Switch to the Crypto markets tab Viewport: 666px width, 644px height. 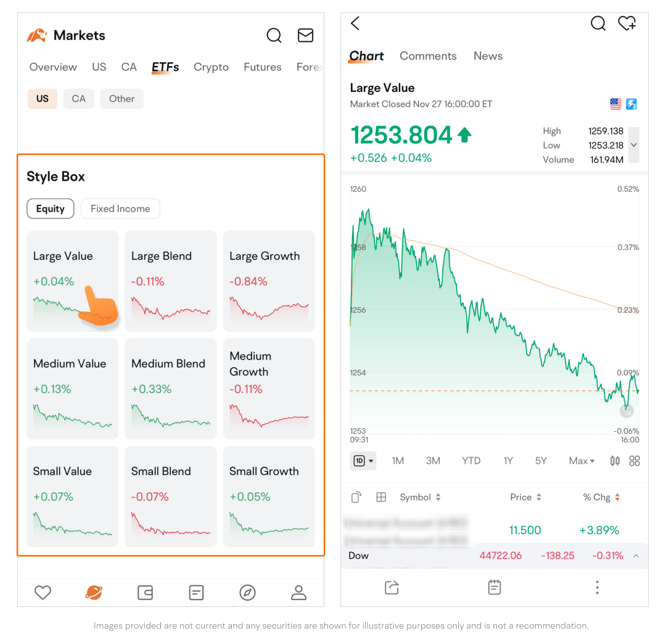(211, 67)
